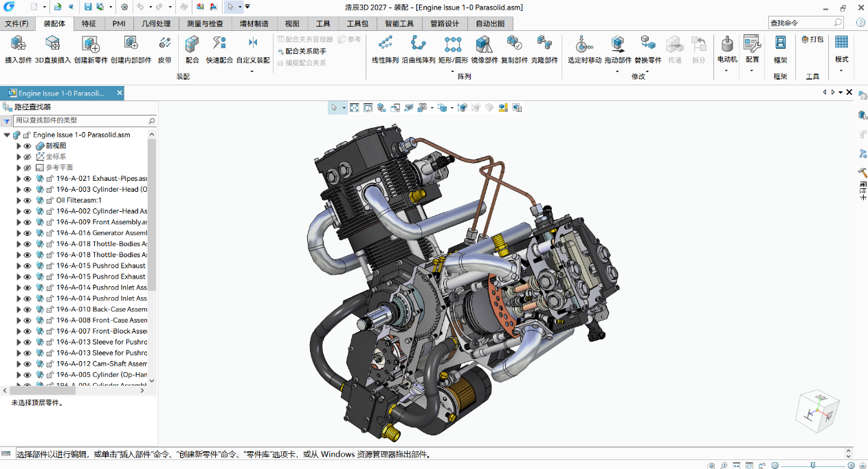Open the dropdown arrow under 模式
Screen dimensions: 868x469
pyautogui.click(x=841, y=71)
